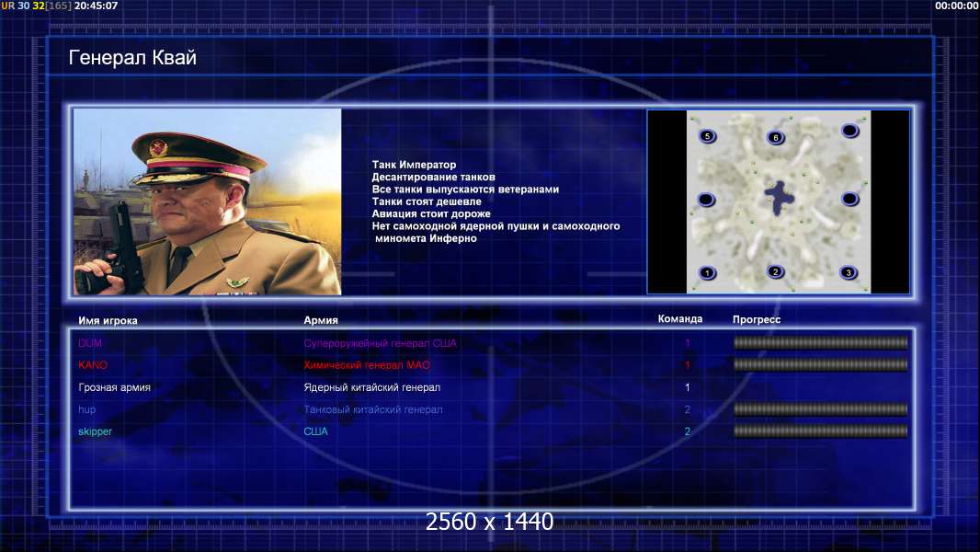Click the 'Десантирование танков' feature line
This screenshot has width=980, height=552.
coord(433,177)
